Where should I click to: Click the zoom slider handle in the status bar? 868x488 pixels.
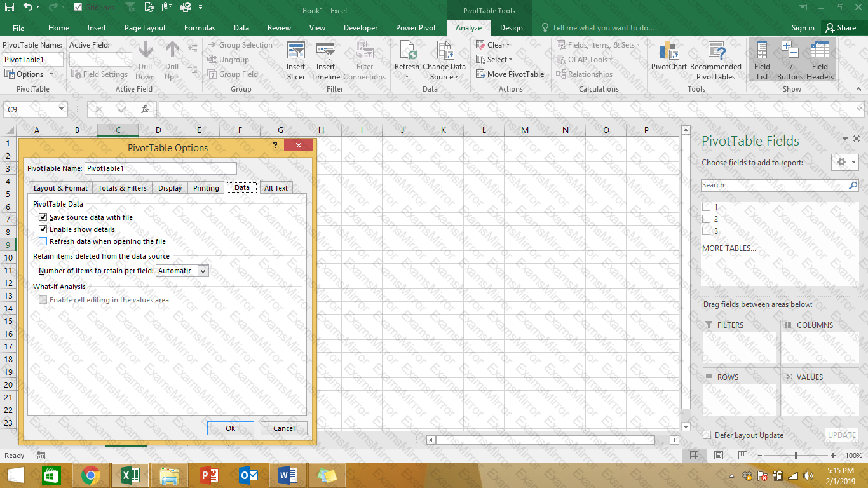[796, 456]
